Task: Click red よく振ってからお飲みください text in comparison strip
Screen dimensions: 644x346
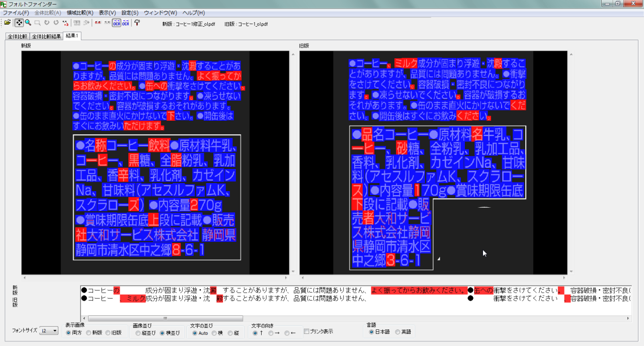Action: click(x=418, y=290)
